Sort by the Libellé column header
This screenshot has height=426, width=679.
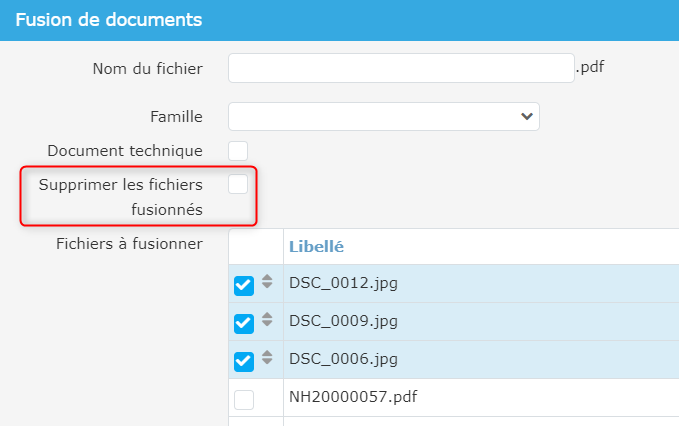coord(317,246)
